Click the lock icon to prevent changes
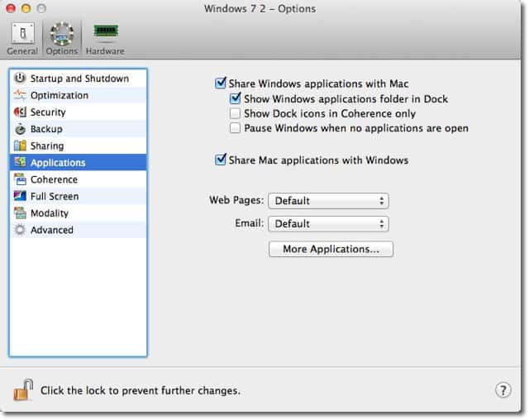This screenshot has height=420, width=529. click(23, 390)
